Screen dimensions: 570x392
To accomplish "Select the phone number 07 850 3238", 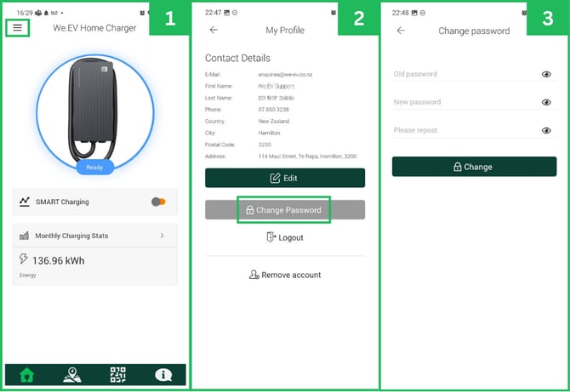I will [x=273, y=110].
